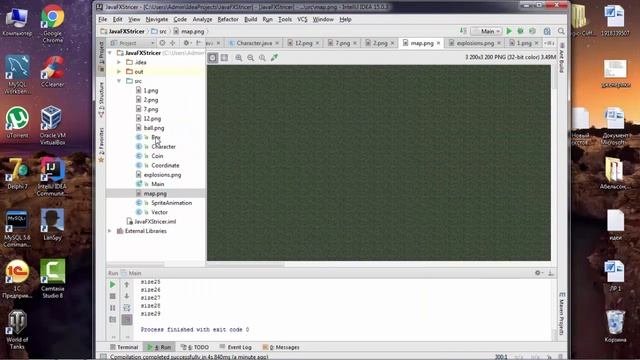Screen dimensions: 640x360
Task: Stop the process in the Run panel
Action: [x=113, y=296]
